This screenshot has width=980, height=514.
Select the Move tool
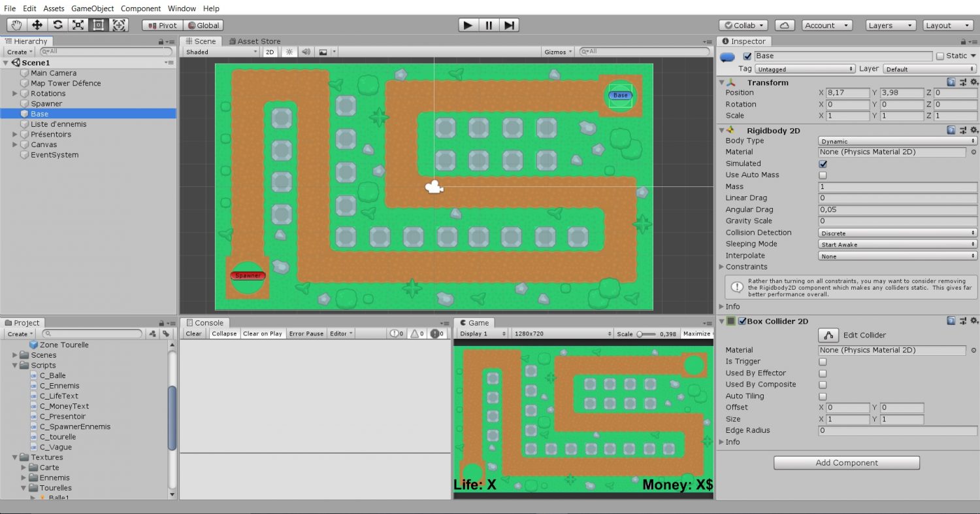[x=37, y=26]
